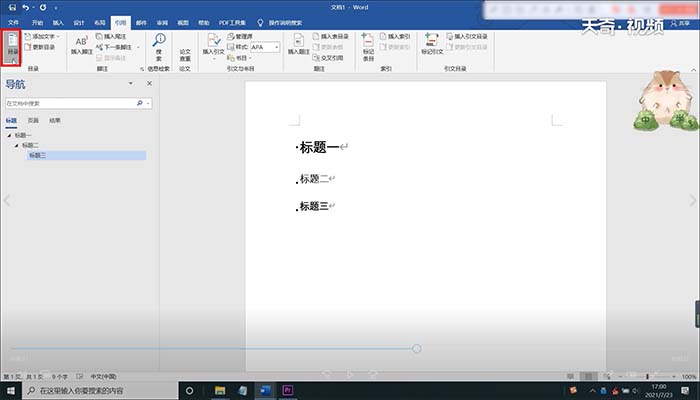Click the redo/repeat arrow in the title bar

point(43,8)
